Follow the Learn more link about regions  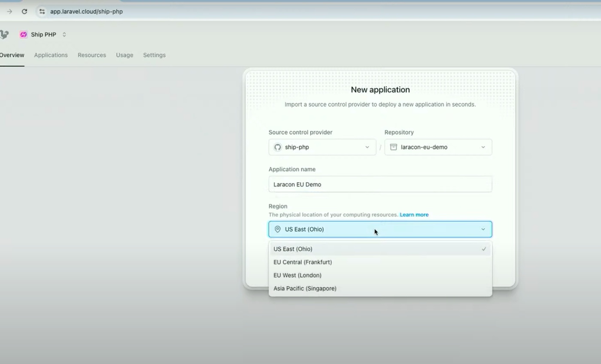(x=414, y=215)
